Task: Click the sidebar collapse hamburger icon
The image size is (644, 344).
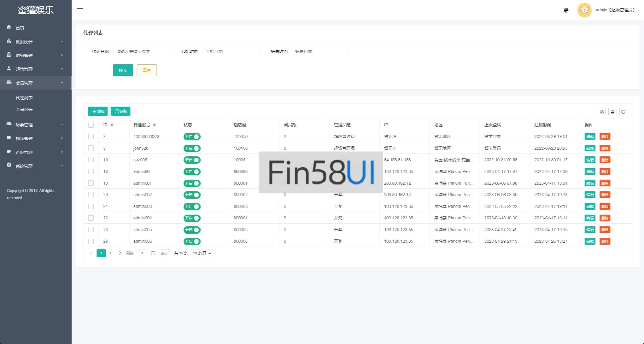Action: 80,10
